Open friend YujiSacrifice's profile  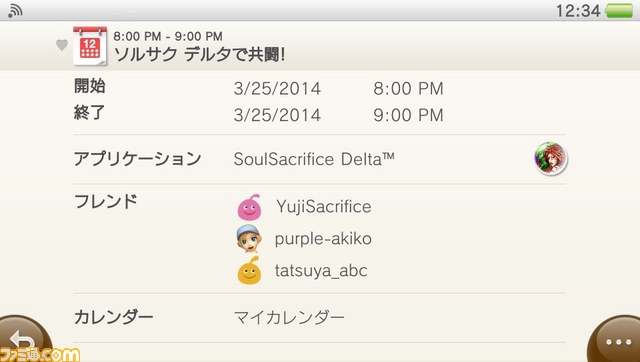pos(324,207)
